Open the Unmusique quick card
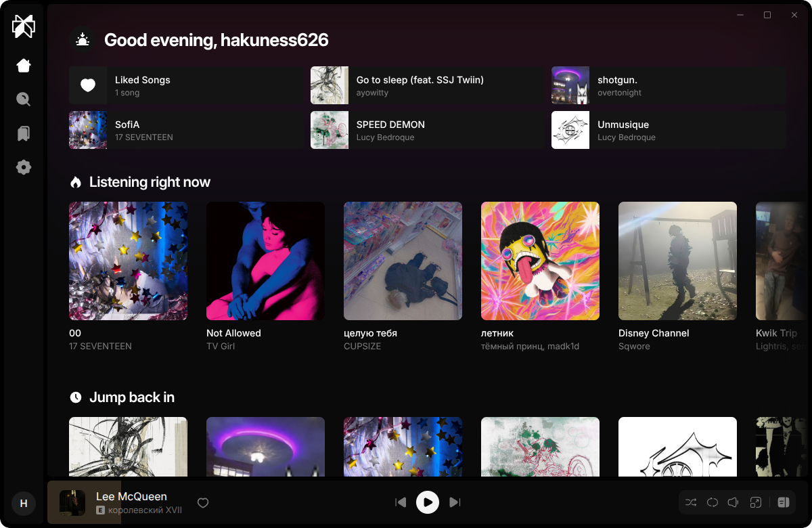Viewport: 812px width, 528px height. click(669, 130)
